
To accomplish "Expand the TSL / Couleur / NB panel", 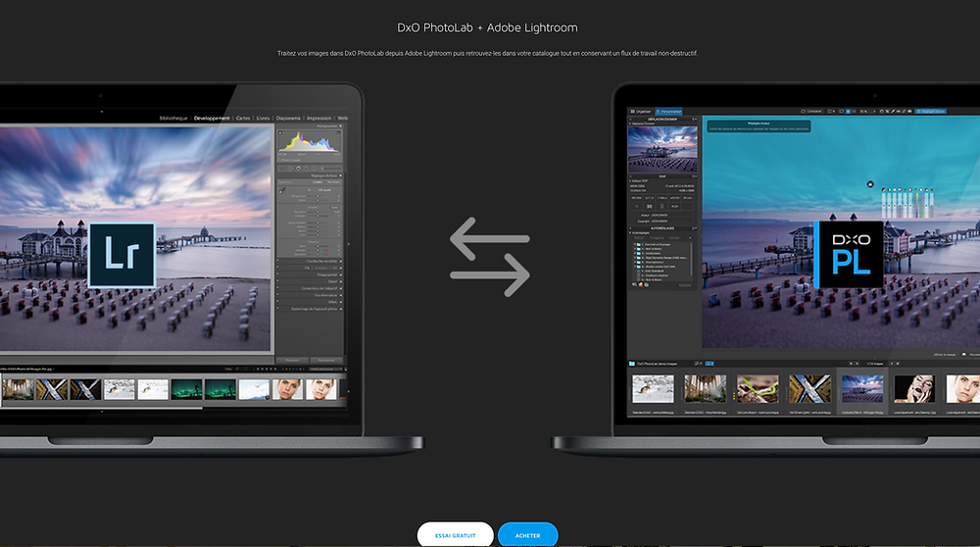I will coord(310,268).
